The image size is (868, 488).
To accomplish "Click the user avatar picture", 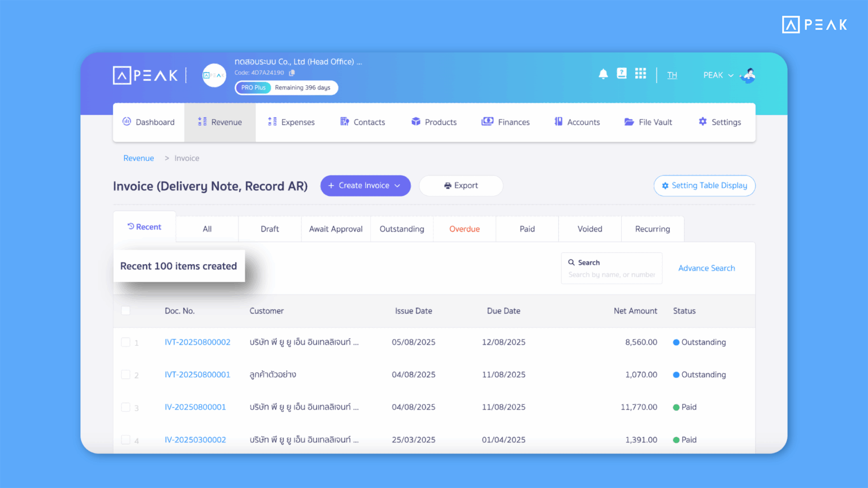I will tap(749, 75).
